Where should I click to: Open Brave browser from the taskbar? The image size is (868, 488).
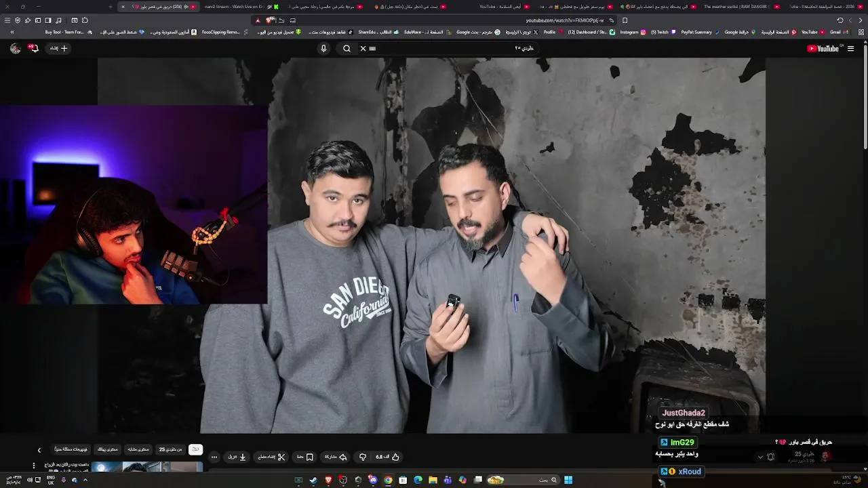pyautogui.click(x=328, y=480)
